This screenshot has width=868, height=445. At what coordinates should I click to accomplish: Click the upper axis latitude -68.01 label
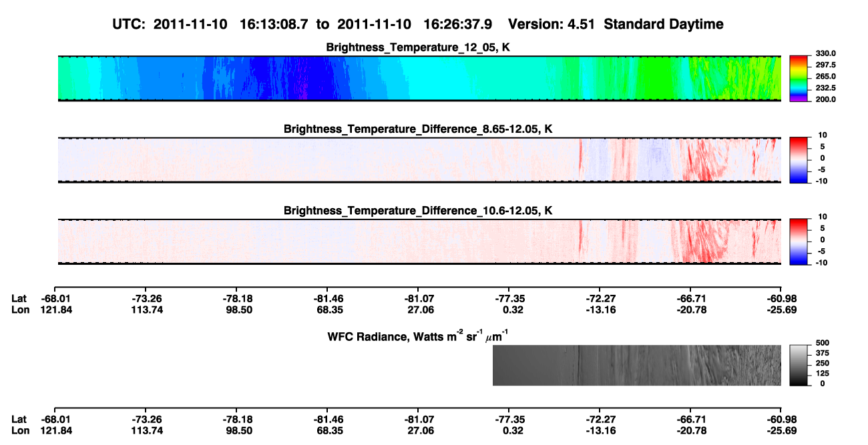pos(55,298)
